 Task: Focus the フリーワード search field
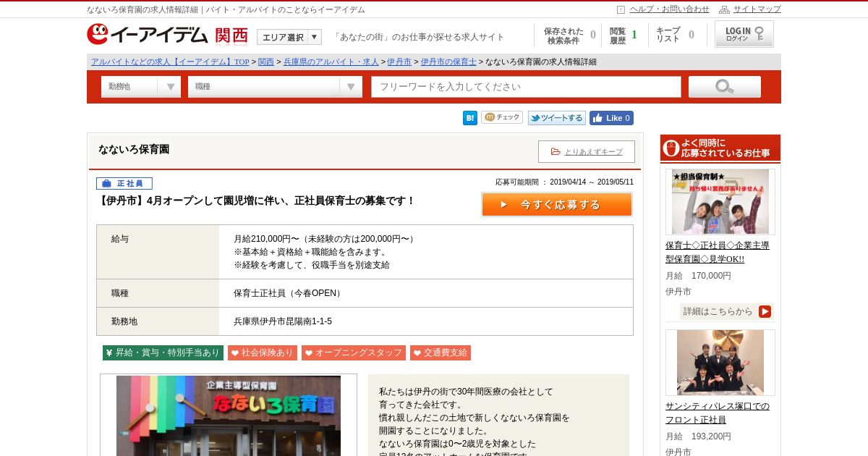(x=527, y=87)
